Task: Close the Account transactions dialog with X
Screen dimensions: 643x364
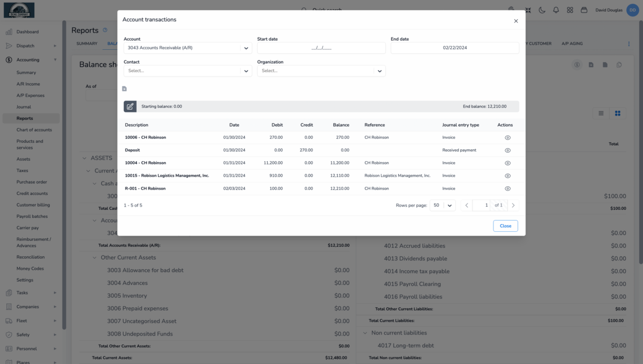Action: tap(516, 21)
